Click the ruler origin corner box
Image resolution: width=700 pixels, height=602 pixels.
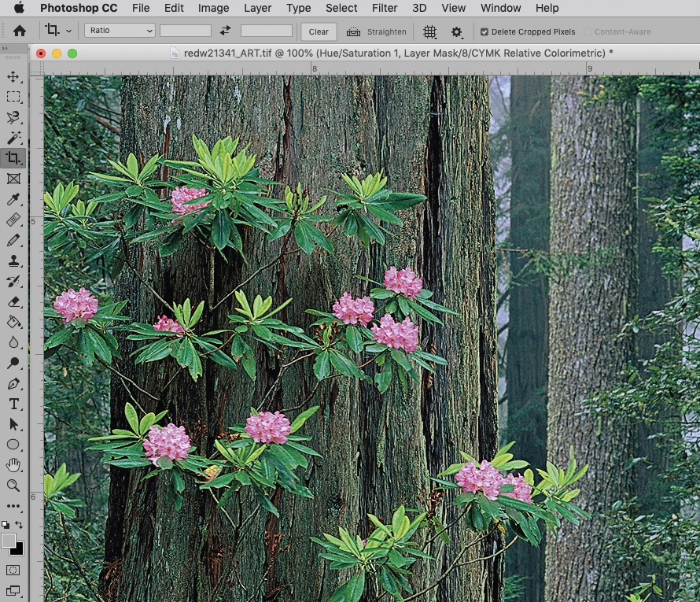point(37,68)
